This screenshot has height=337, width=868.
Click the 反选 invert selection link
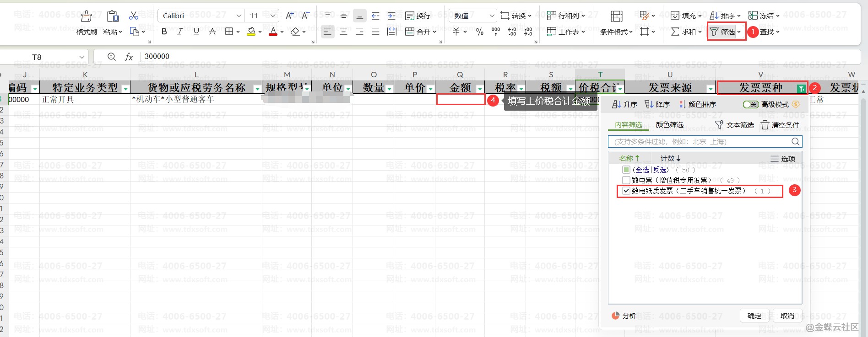click(x=660, y=170)
